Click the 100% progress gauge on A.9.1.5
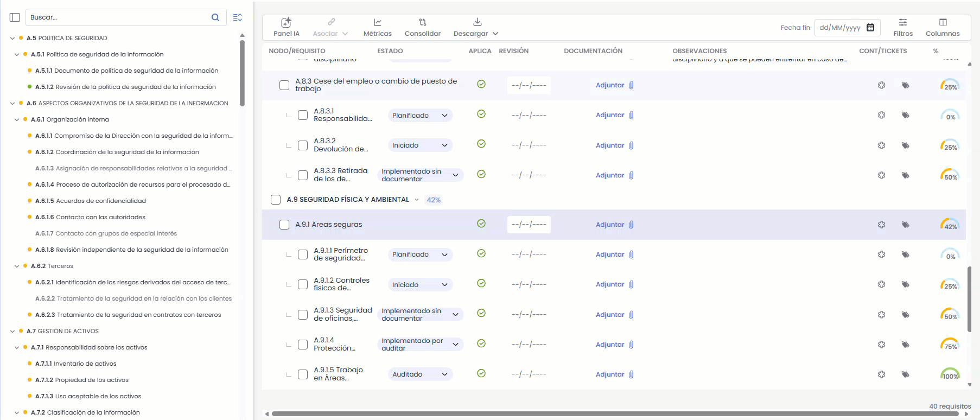The image size is (980, 420). click(950, 374)
